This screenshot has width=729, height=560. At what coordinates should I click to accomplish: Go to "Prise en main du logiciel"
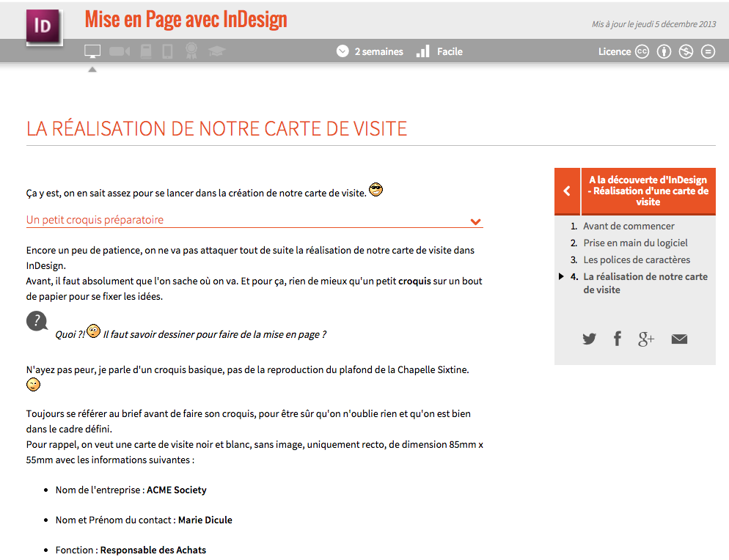(x=635, y=243)
